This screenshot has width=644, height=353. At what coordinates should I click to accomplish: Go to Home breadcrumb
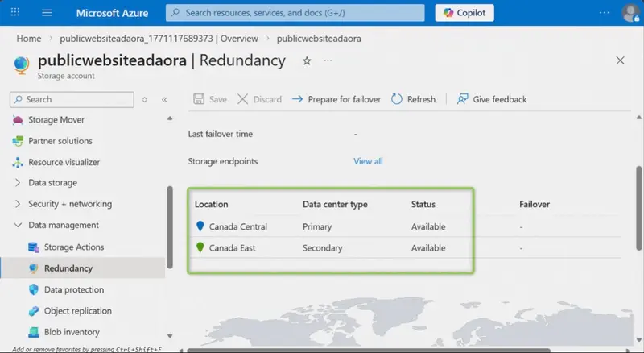click(29, 39)
